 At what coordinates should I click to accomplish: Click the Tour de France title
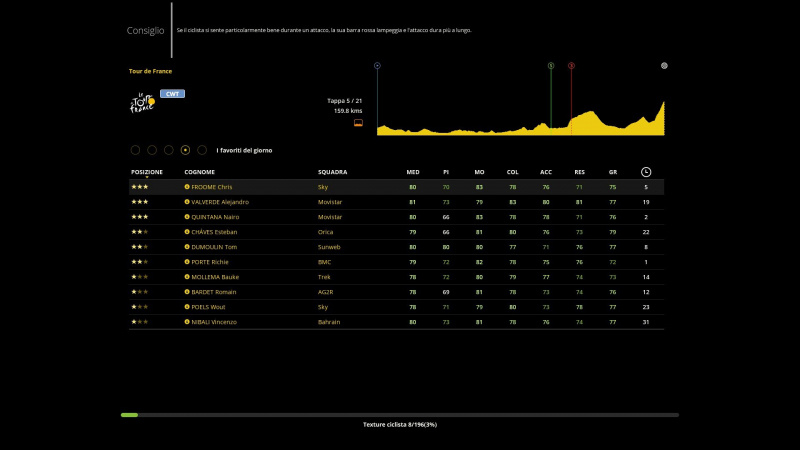151,71
